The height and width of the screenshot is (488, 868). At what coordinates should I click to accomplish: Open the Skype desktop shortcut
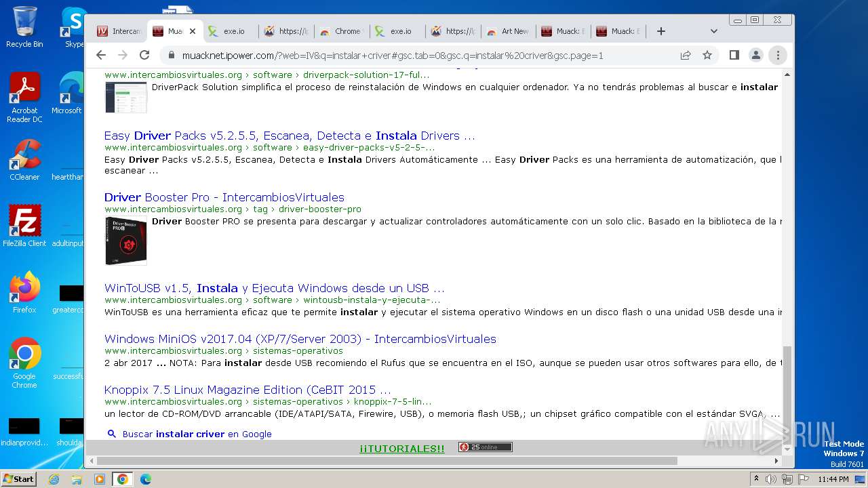tap(73, 27)
